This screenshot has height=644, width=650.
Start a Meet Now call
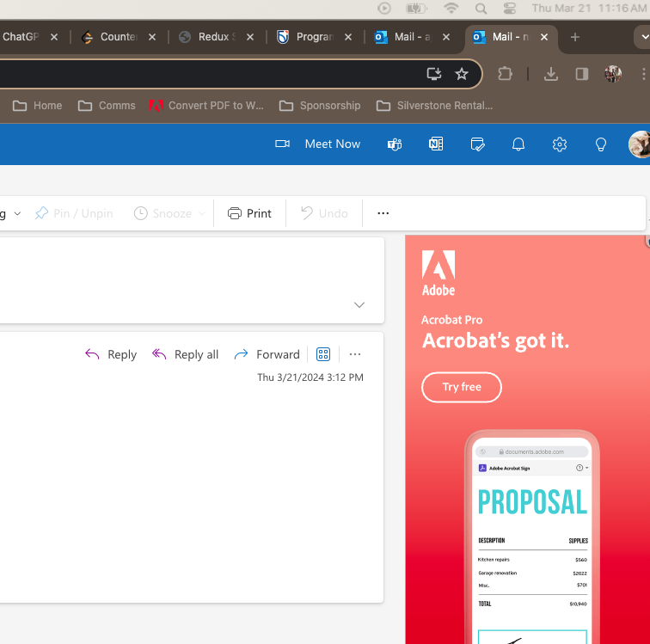coord(333,144)
